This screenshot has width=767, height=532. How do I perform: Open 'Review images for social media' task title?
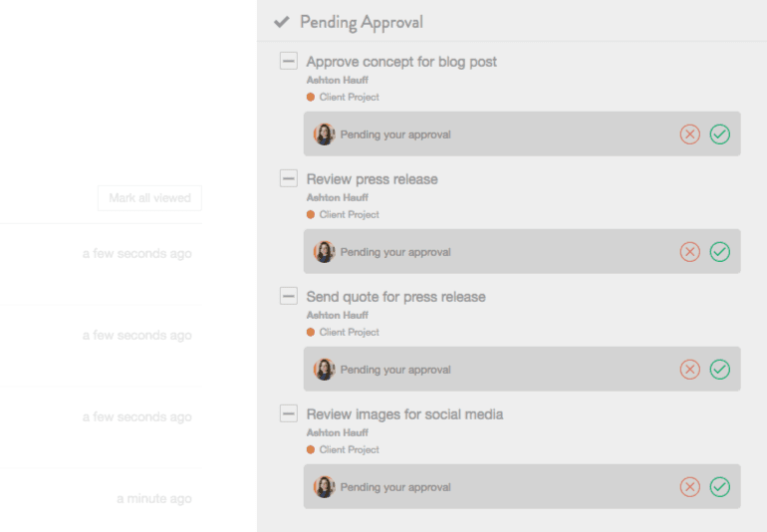(404, 414)
